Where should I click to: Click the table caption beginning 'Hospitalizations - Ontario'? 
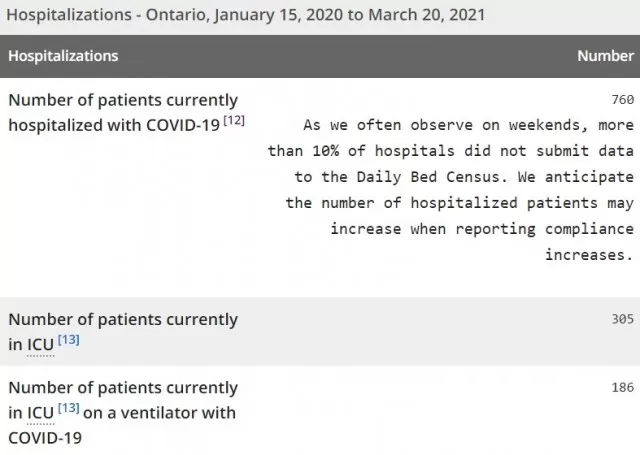click(x=246, y=15)
